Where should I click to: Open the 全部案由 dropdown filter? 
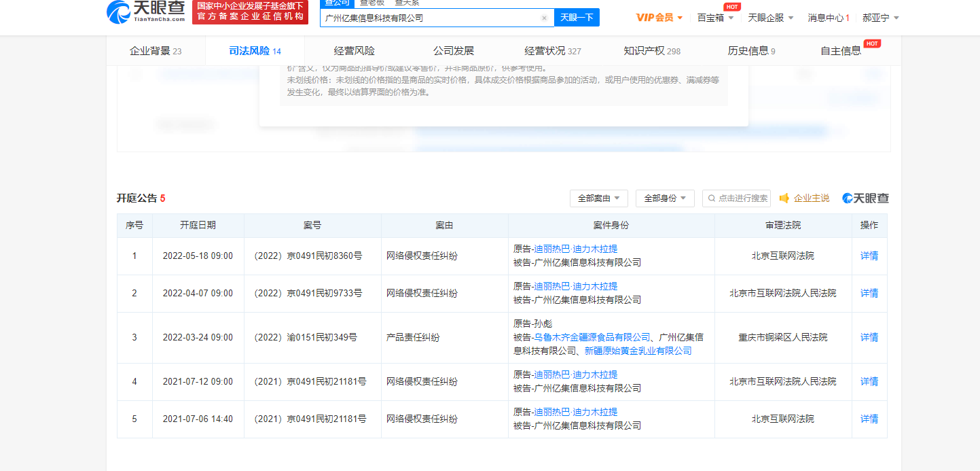(599, 198)
